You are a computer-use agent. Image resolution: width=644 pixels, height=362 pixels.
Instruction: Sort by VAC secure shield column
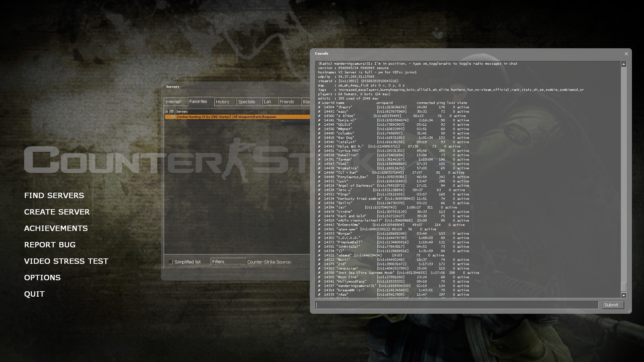point(172,111)
